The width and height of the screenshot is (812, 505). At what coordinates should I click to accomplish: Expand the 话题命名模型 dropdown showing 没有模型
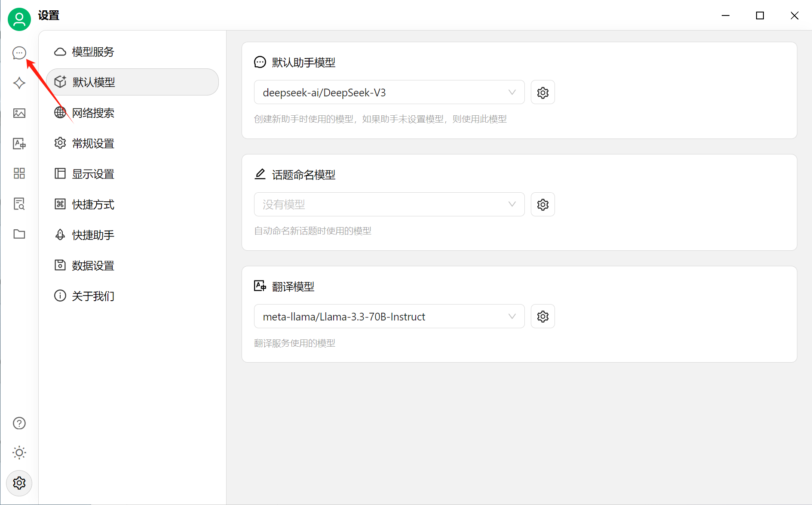tap(389, 204)
